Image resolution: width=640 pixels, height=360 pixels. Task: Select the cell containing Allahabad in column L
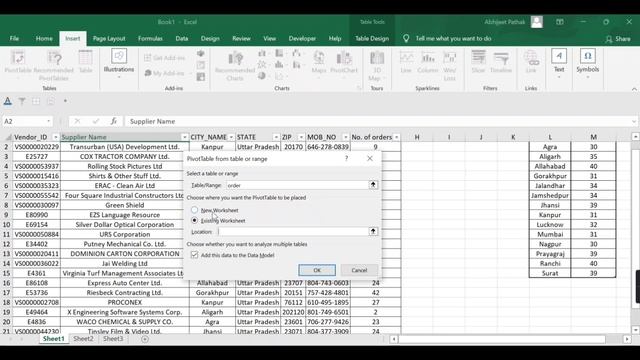tap(550, 166)
